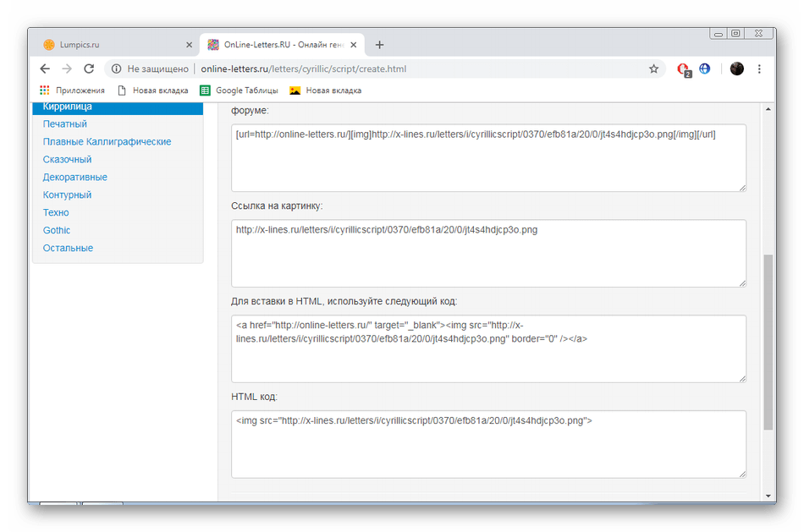Close the Lumpics.ru tab

click(189, 45)
